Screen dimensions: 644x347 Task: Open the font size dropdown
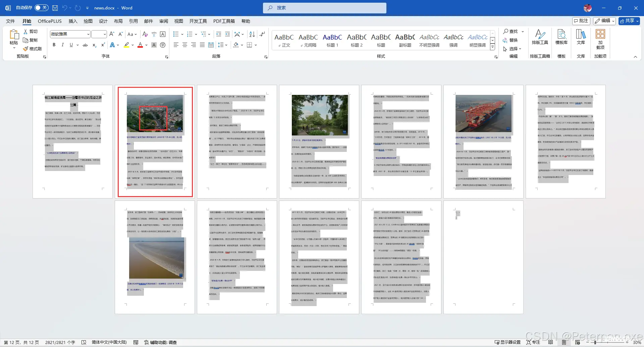coord(105,34)
